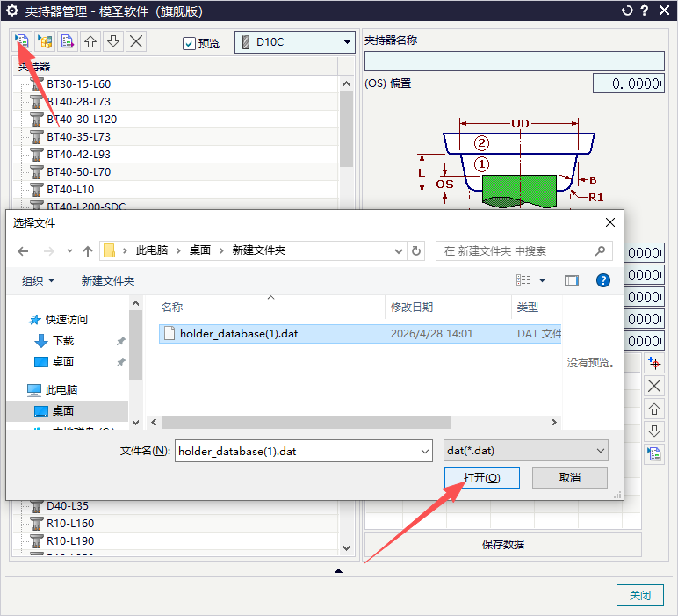Image resolution: width=678 pixels, height=616 pixels.
Task: Select holder BT40-28-L73
Action: [78, 102]
